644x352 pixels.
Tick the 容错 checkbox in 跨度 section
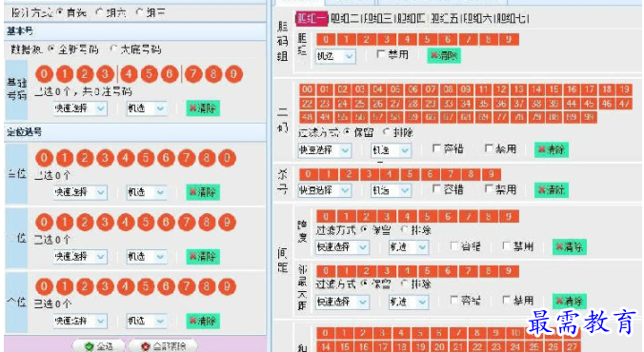point(454,245)
